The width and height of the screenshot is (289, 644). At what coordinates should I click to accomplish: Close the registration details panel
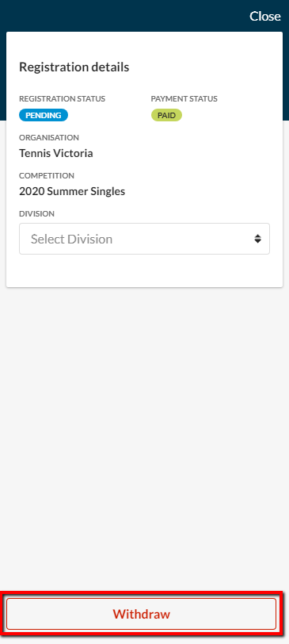264,16
